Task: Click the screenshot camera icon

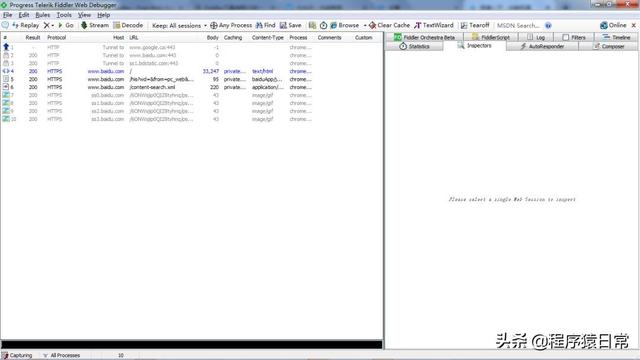Action: coord(312,25)
